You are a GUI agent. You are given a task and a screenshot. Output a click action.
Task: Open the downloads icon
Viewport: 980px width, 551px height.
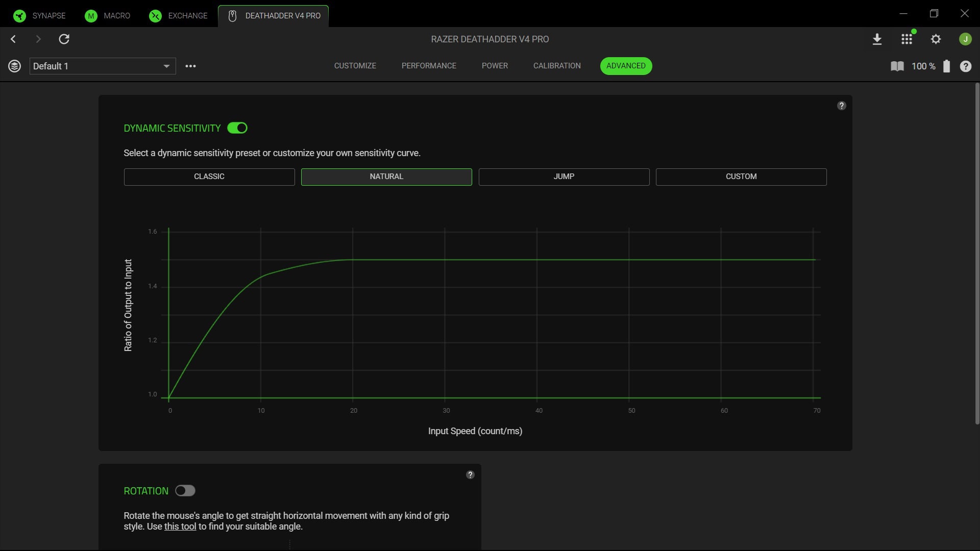pos(877,39)
